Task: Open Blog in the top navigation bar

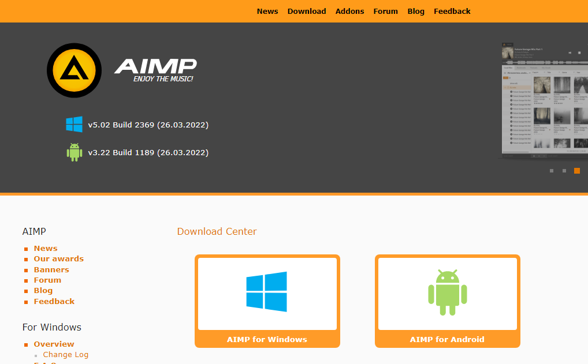Action: [416, 11]
